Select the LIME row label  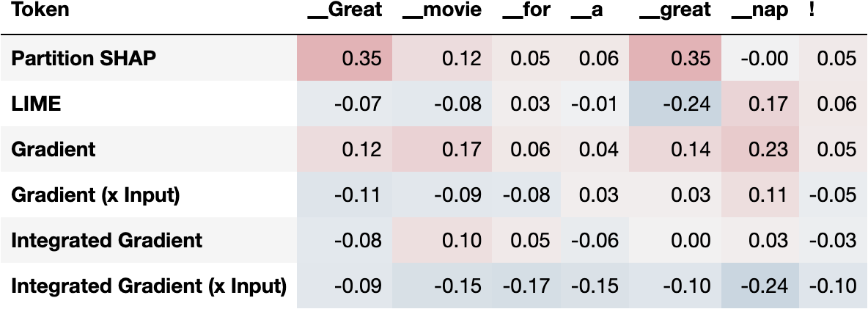pyautogui.click(x=36, y=104)
